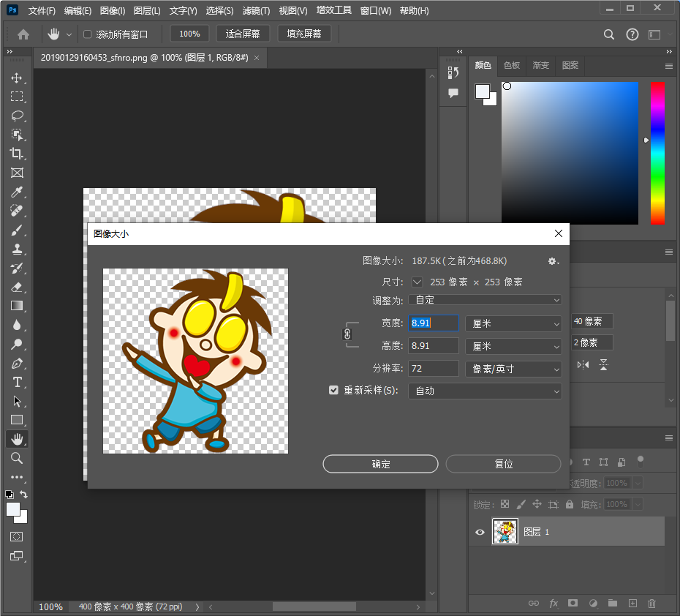Select the Crop tool

click(16, 154)
